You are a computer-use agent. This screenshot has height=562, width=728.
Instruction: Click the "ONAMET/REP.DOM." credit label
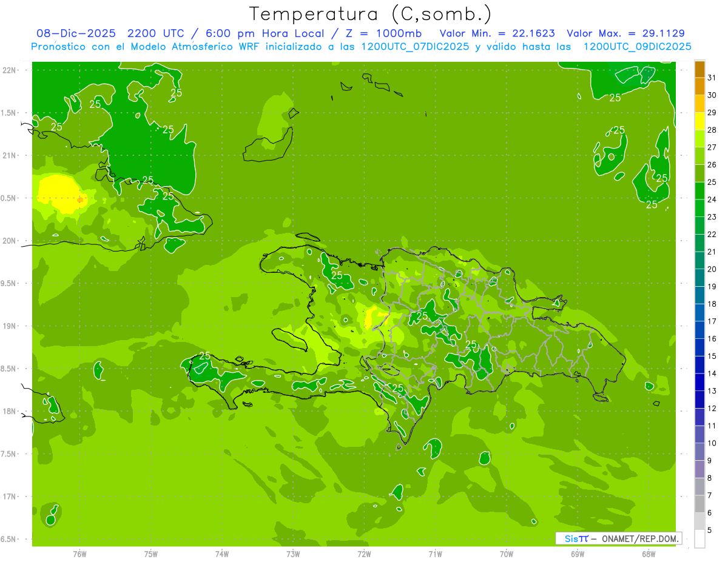tap(640, 538)
